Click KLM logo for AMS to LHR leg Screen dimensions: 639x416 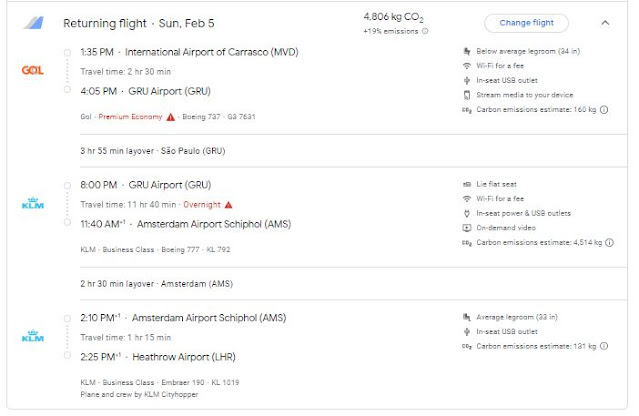pyautogui.click(x=32, y=338)
